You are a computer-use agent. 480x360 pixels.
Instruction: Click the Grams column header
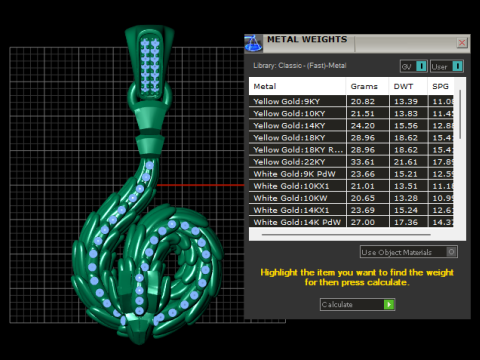coord(367,86)
